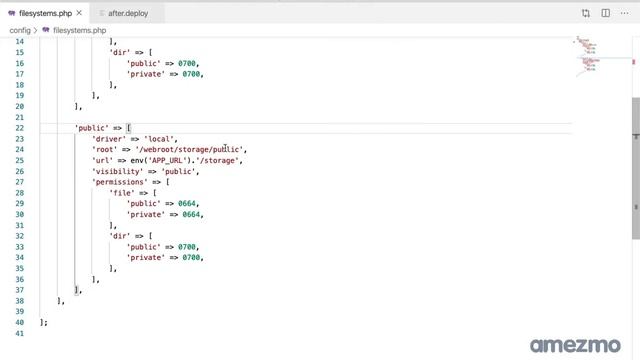Click the PHP icon in the breadcrumb

46,30
